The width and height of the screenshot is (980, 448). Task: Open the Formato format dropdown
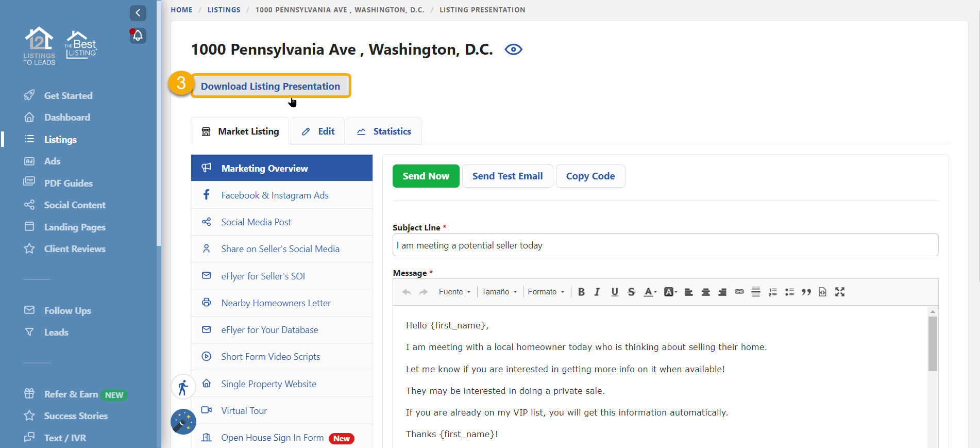(546, 292)
